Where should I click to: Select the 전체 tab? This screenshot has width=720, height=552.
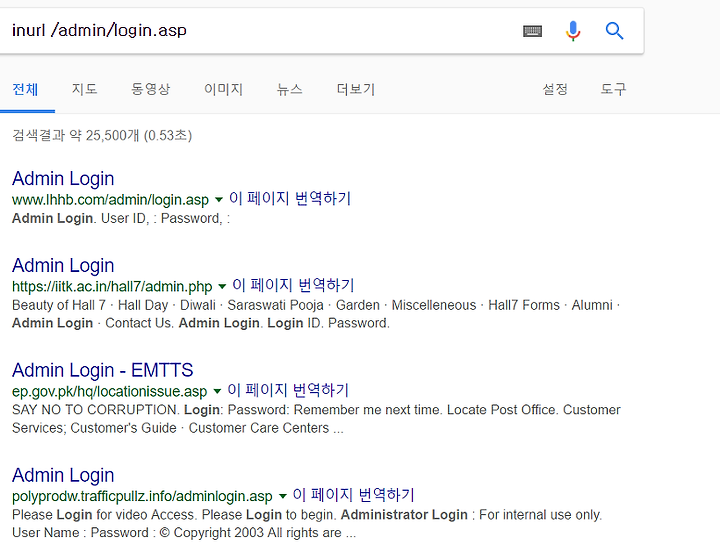pyautogui.click(x=25, y=89)
